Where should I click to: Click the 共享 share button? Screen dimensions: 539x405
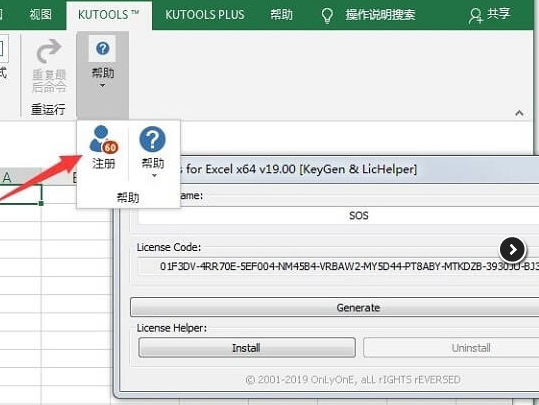pos(490,15)
